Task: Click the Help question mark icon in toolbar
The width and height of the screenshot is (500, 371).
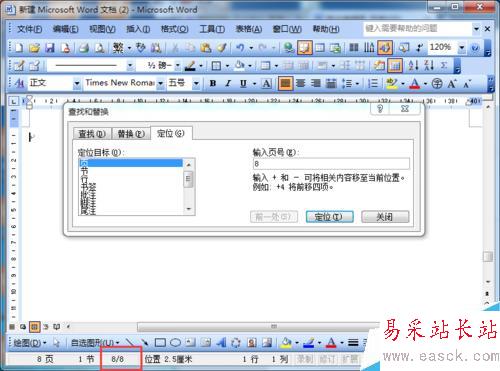Action: 475,48
